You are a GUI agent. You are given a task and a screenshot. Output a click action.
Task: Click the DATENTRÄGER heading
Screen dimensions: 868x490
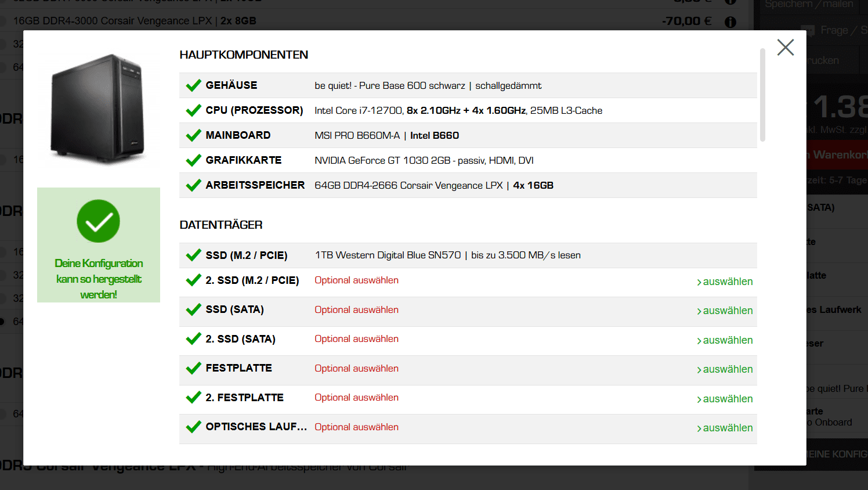[221, 225]
